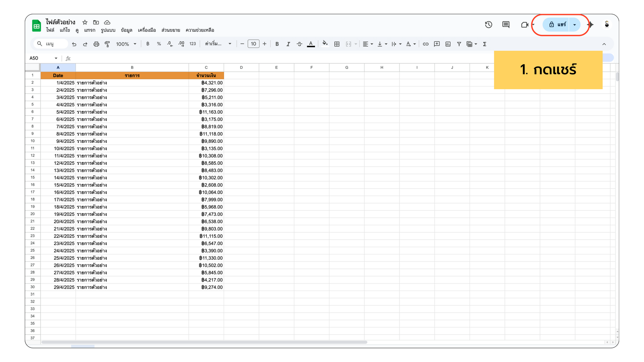
Task: Open the horizontal align dropdown
Action: 368,44
